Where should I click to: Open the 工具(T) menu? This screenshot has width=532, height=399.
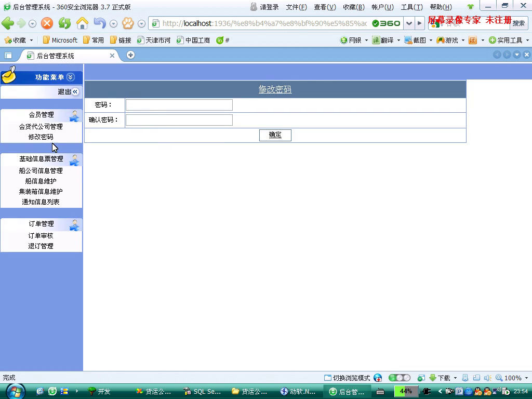tap(411, 7)
